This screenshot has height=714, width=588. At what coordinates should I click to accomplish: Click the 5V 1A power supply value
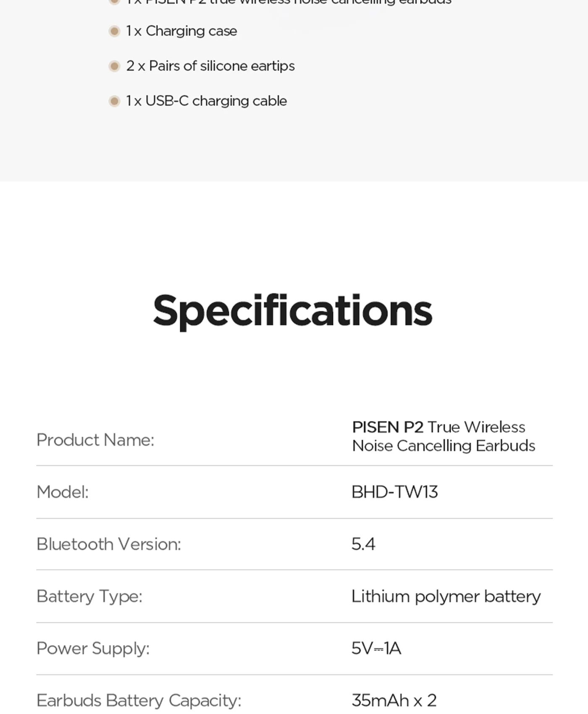[376, 648]
